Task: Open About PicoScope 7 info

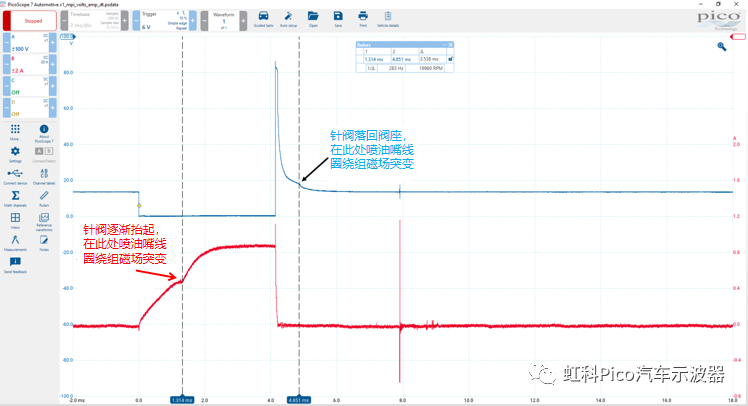Action: point(44,133)
